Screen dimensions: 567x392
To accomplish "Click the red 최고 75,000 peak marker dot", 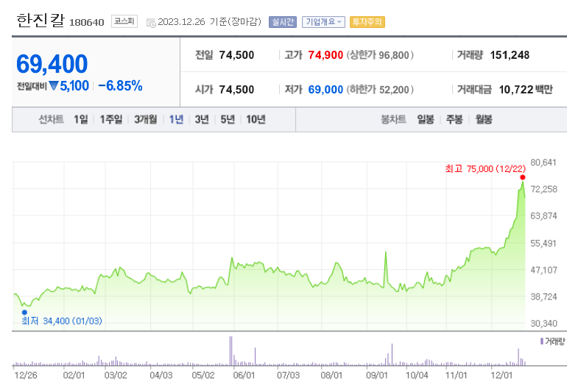I will pos(523,177).
